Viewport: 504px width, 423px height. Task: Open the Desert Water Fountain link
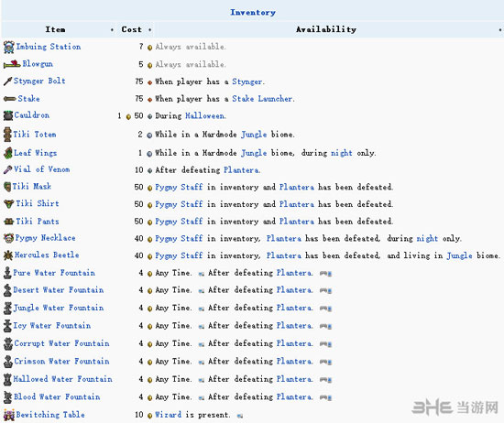[x=59, y=290]
